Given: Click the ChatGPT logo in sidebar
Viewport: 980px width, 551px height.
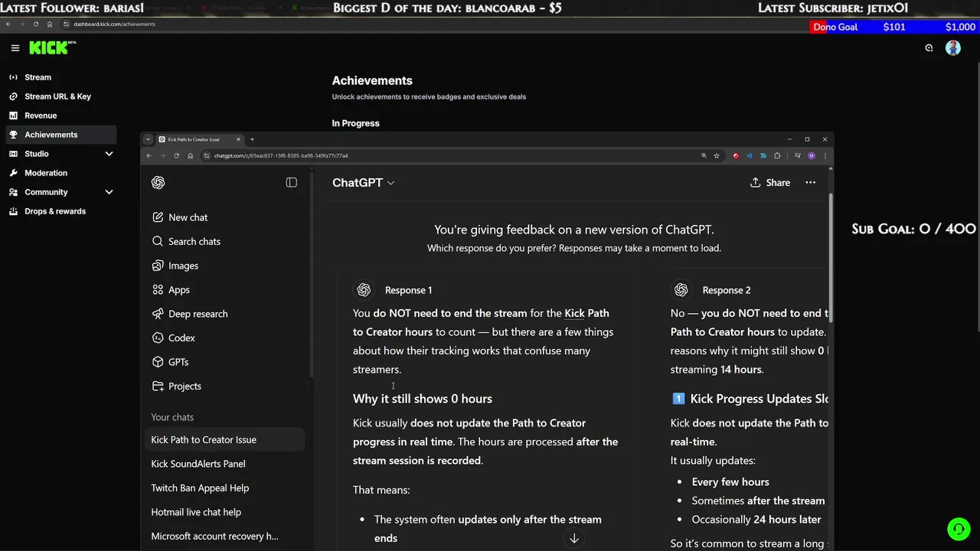Looking at the screenshot, I should (158, 182).
